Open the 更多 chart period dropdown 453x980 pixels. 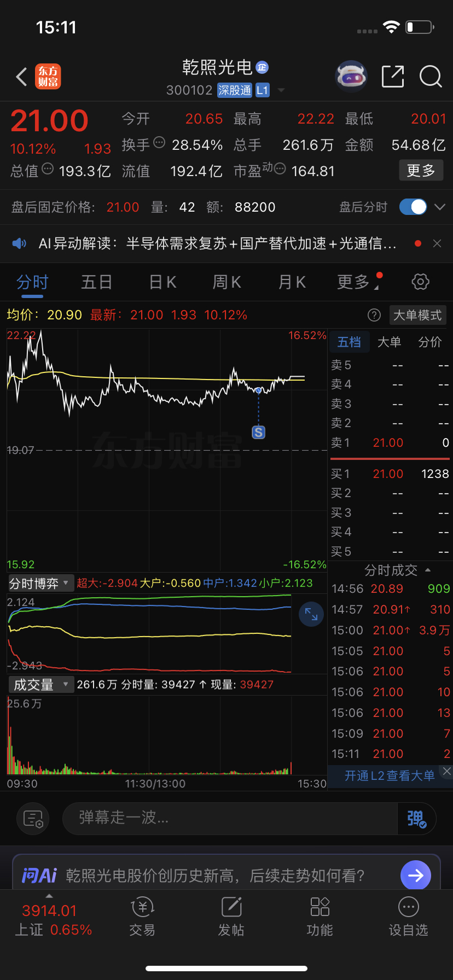359,282
